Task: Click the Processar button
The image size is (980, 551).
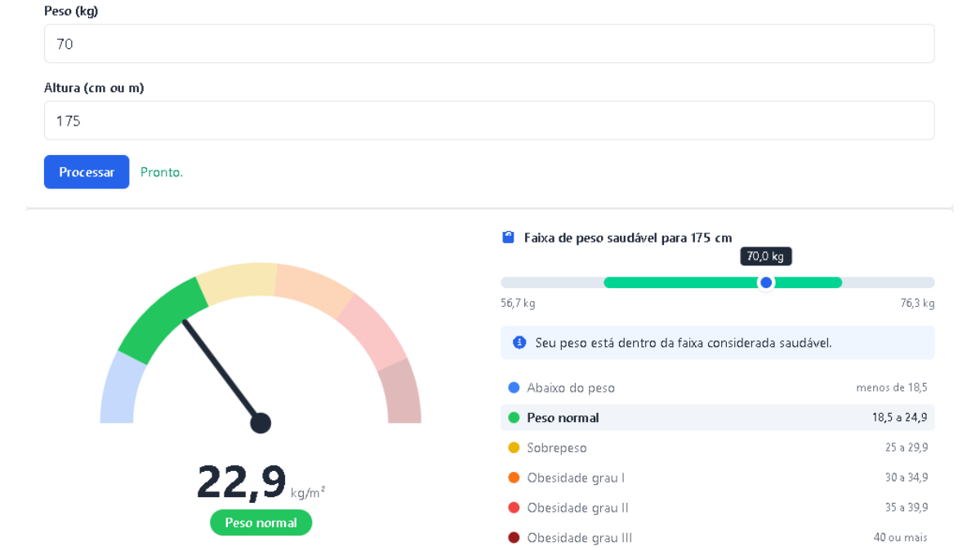Action: coord(87,172)
